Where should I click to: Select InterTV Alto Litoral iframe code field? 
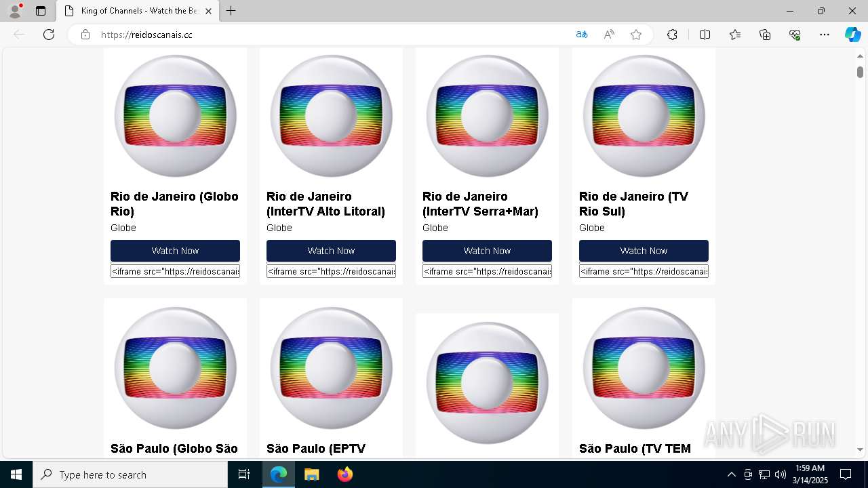pos(331,271)
